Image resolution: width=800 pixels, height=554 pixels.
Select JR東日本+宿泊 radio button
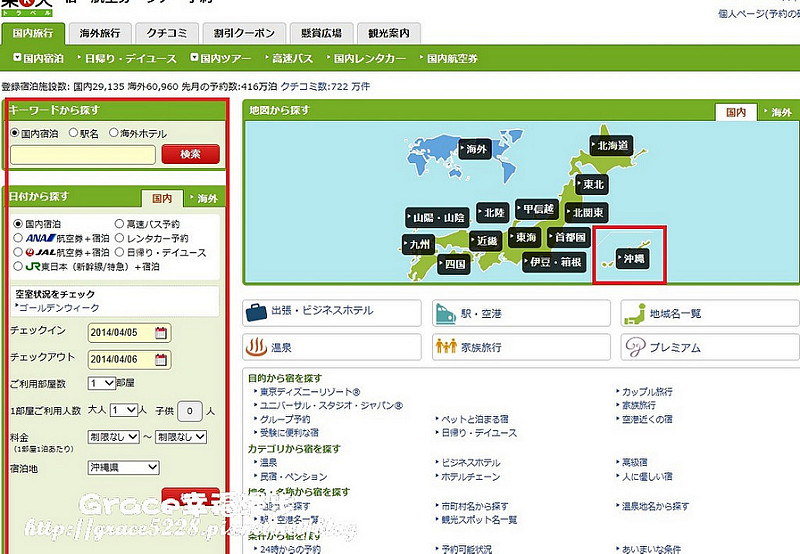pos(18,266)
